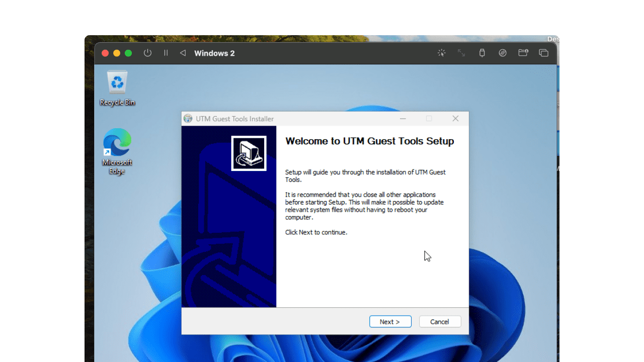This screenshot has height=362, width=644.
Task: Click the 'Click Next to continue.' text
Action: coord(316,232)
